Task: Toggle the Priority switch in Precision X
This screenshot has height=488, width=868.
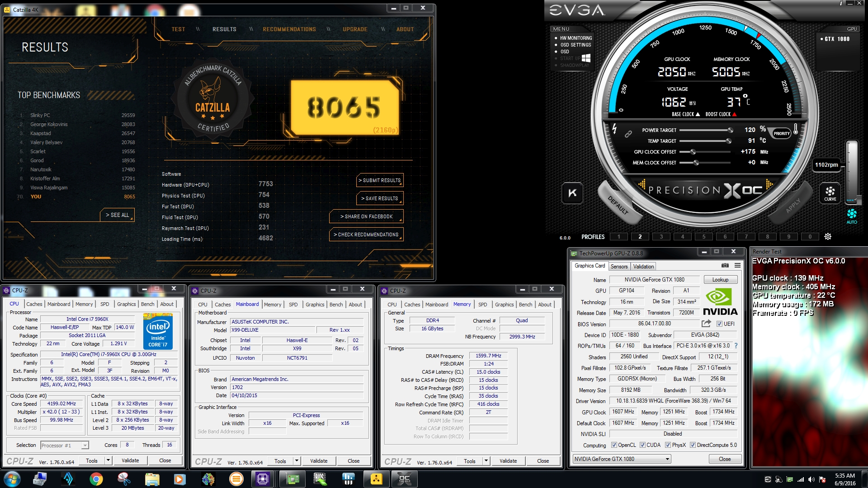Action: click(781, 133)
